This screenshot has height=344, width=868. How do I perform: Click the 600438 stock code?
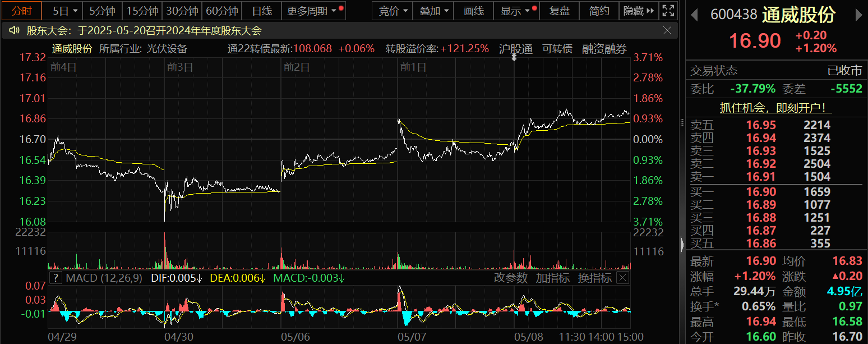click(x=734, y=15)
